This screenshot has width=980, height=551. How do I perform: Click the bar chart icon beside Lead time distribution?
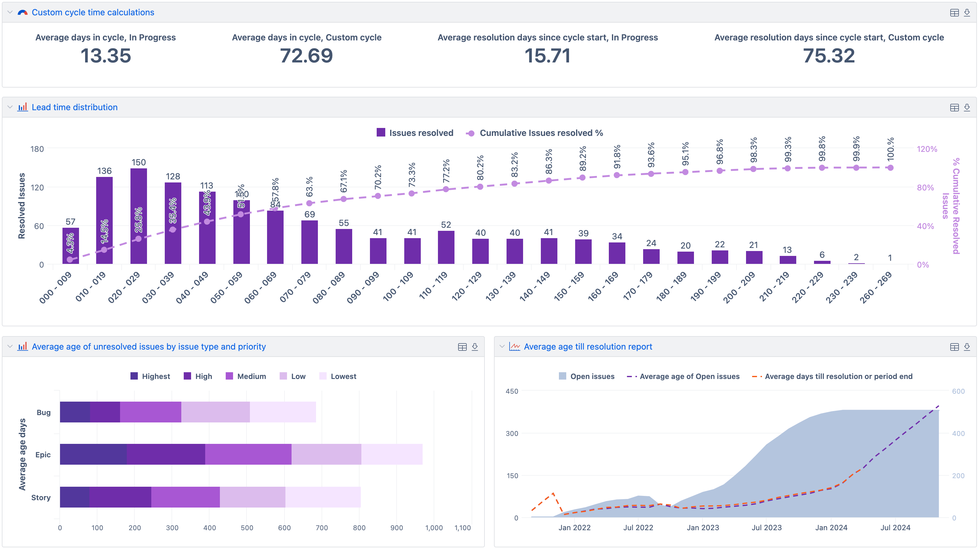[x=22, y=107]
